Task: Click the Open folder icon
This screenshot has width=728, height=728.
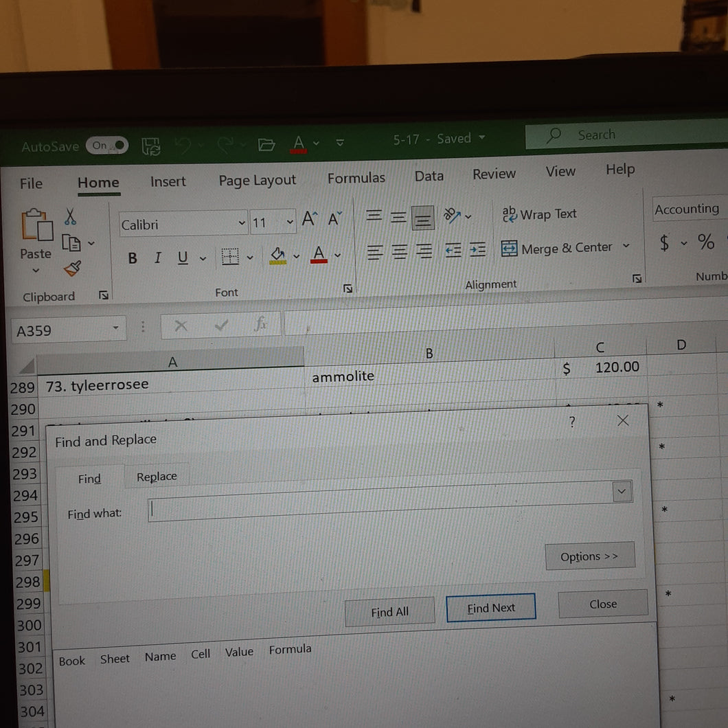Action: 266,144
